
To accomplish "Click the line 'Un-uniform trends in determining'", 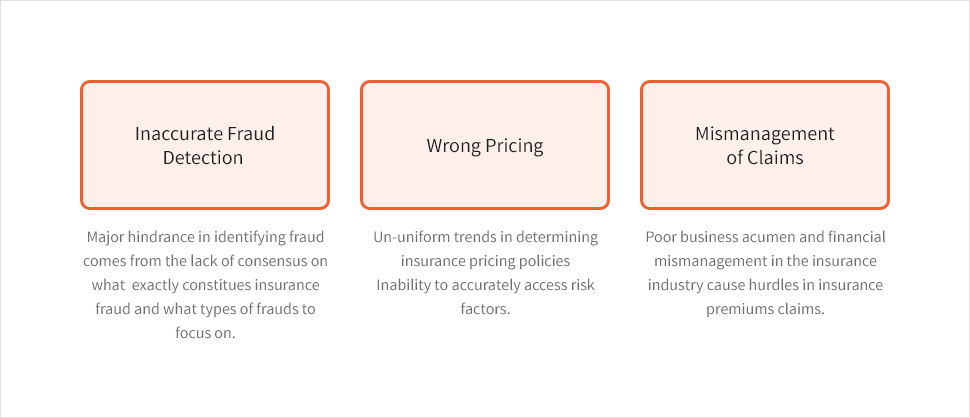I will click(486, 237).
